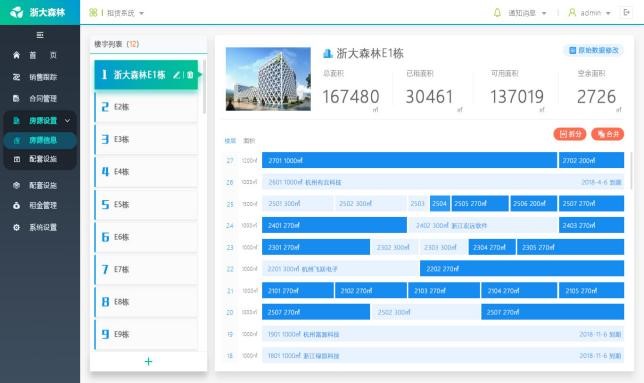
Task: Select building 8 E8栋 in the list
Action: 146,302
